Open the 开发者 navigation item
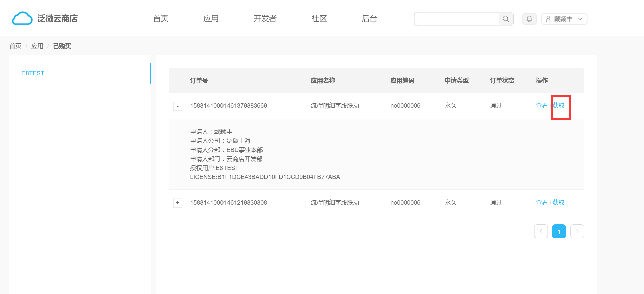 pos(265,19)
